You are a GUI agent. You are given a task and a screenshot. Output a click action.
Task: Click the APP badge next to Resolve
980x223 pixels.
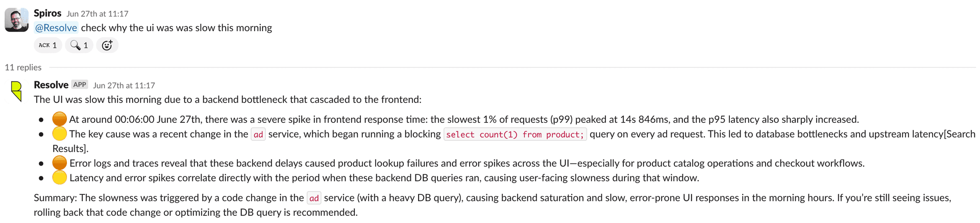coord(80,85)
